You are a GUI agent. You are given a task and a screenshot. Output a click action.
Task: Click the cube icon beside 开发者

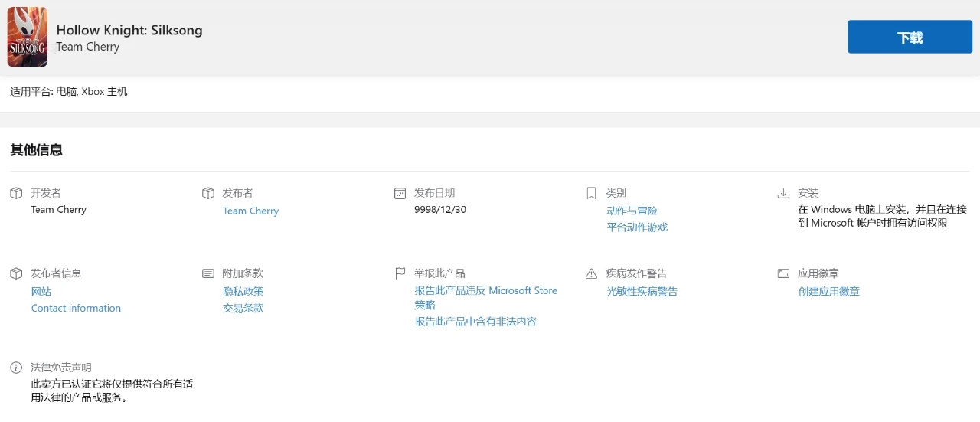16,193
